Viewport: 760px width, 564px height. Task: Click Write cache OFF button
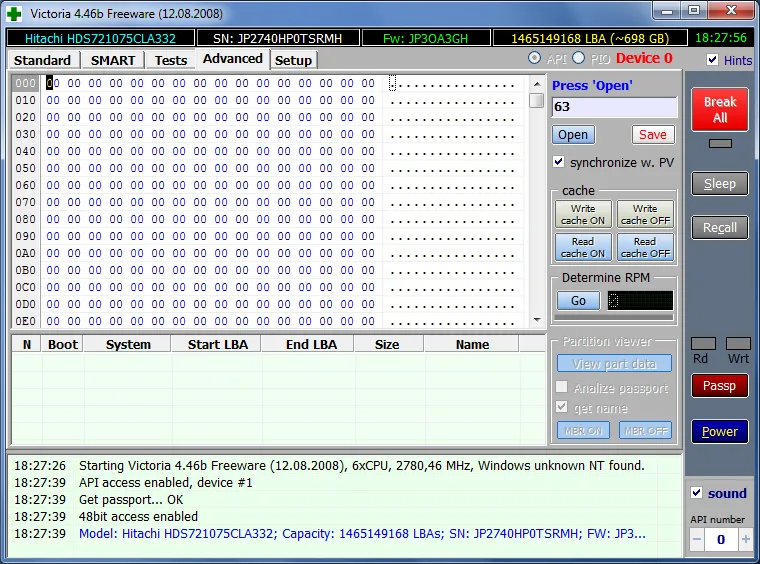point(645,214)
